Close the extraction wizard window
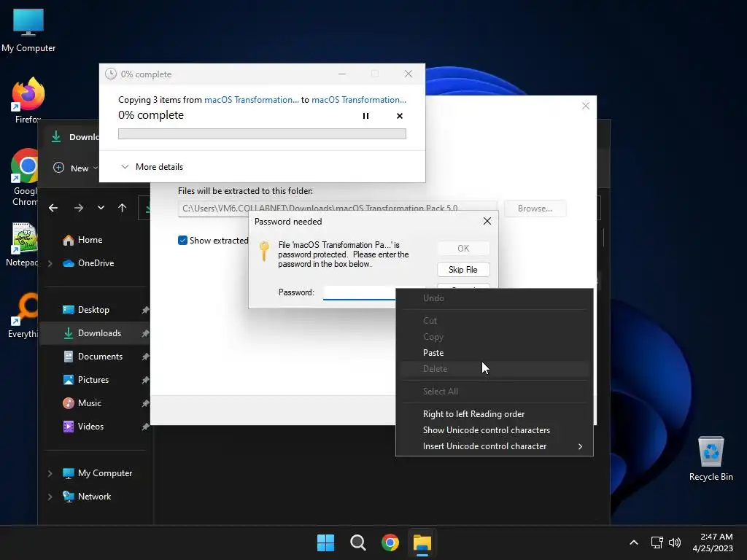Viewport: 747px width, 560px height. click(586, 106)
